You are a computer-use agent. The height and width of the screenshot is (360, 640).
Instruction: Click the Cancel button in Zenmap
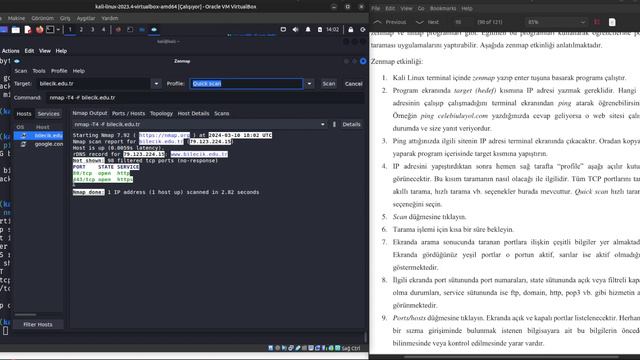click(353, 84)
